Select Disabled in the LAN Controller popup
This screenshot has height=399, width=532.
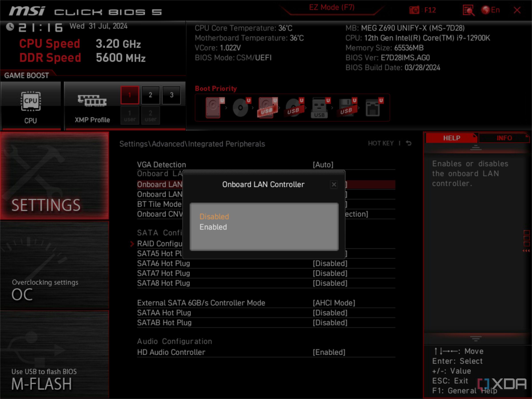point(214,216)
